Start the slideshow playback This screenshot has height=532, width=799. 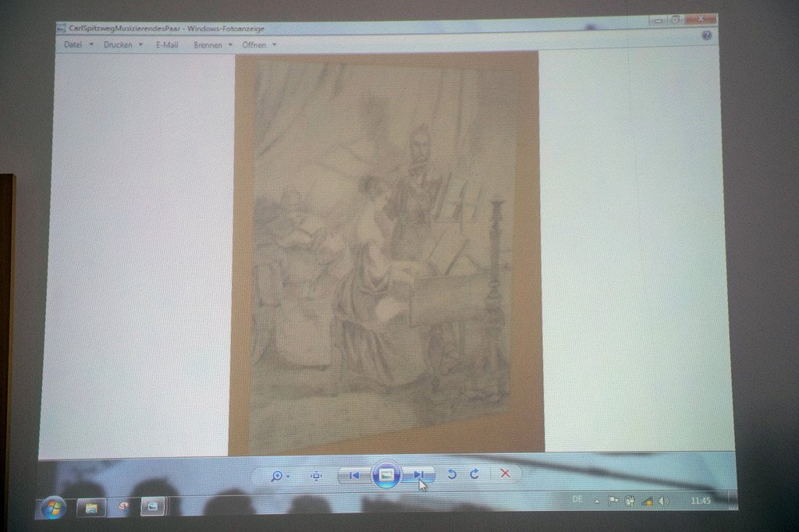click(386, 475)
